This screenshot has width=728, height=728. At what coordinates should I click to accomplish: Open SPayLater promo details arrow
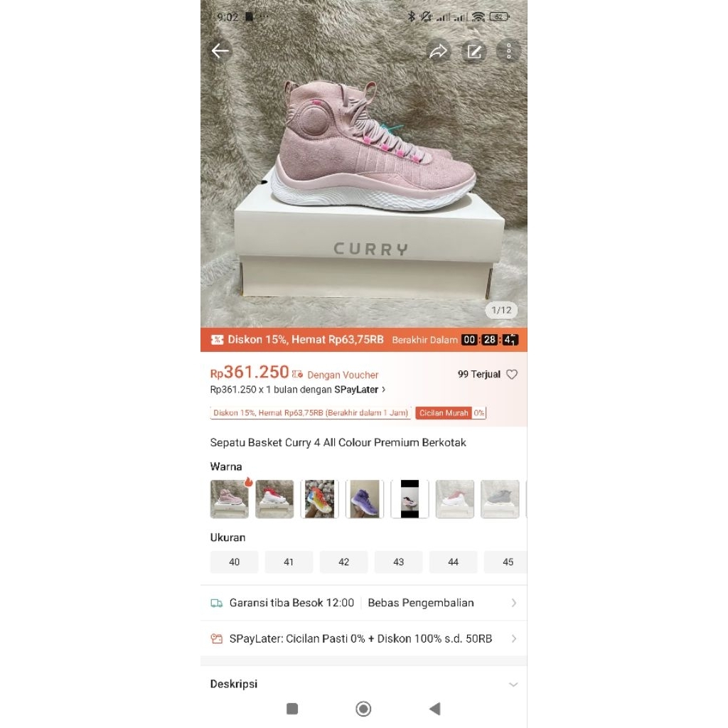(514, 638)
